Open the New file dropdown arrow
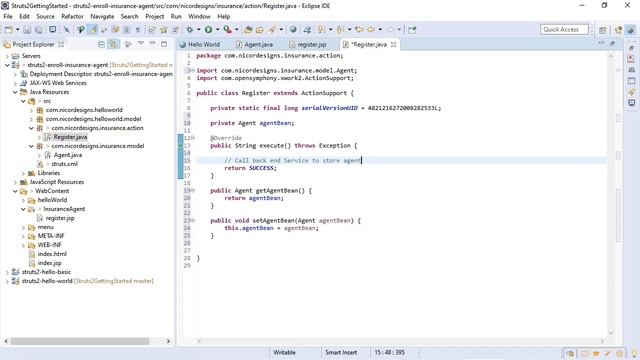This screenshot has width=640, height=360. pos(17,29)
